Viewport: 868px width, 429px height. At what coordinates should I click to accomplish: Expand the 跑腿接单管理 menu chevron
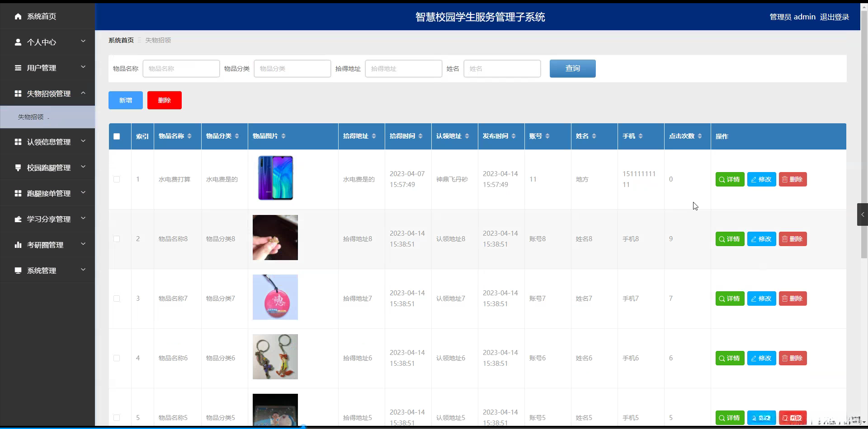(83, 193)
